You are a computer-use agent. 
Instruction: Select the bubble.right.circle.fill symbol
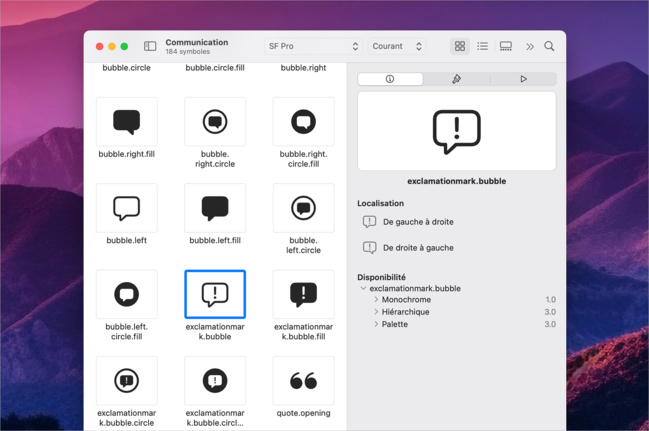(x=303, y=122)
